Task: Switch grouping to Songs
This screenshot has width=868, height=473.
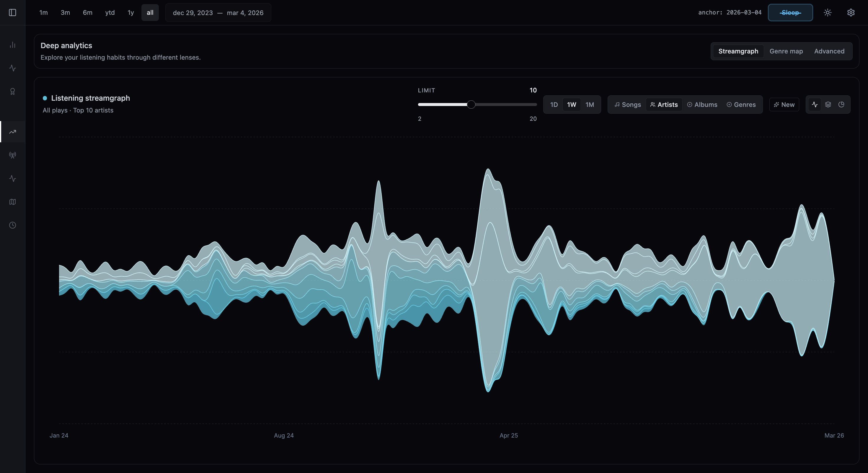Action: (x=627, y=105)
